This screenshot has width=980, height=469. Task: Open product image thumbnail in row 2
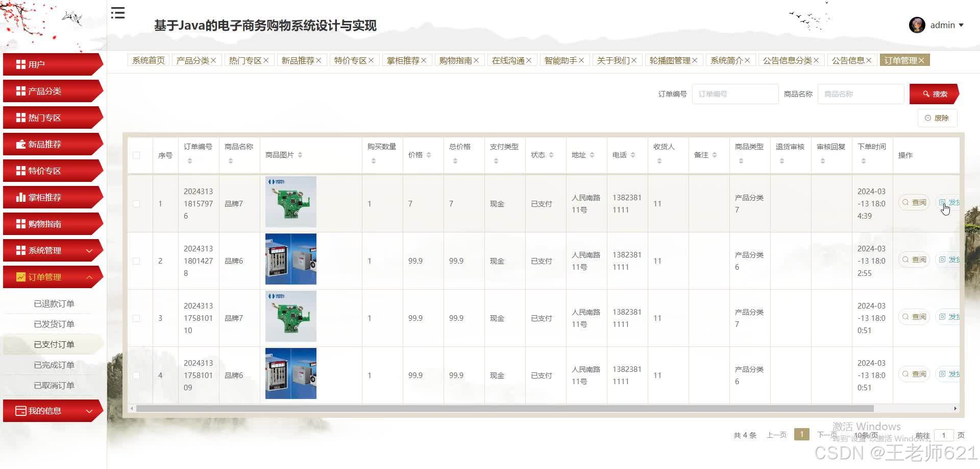[291, 259]
